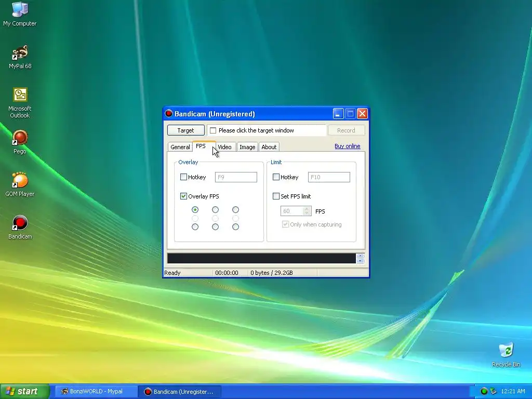Click the Bandicam taskbar button
Viewport: 532px width, 399px height.
click(x=180, y=392)
